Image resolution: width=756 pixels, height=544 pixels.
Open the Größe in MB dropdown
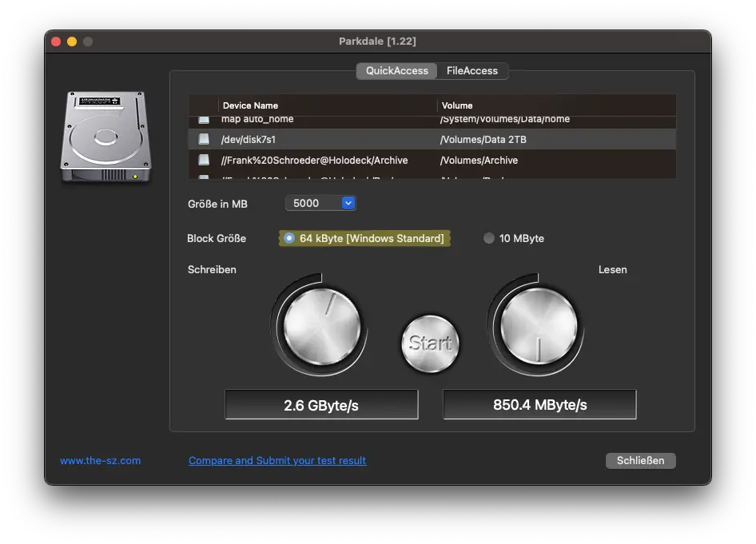(320, 204)
